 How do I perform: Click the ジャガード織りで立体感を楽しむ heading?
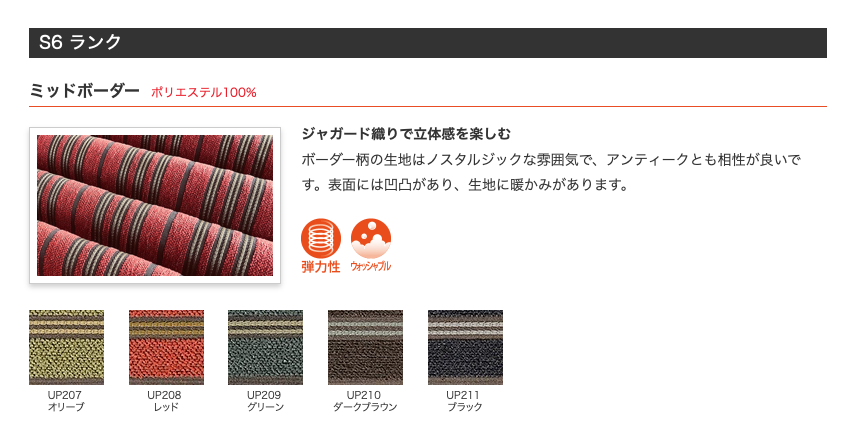click(406, 134)
